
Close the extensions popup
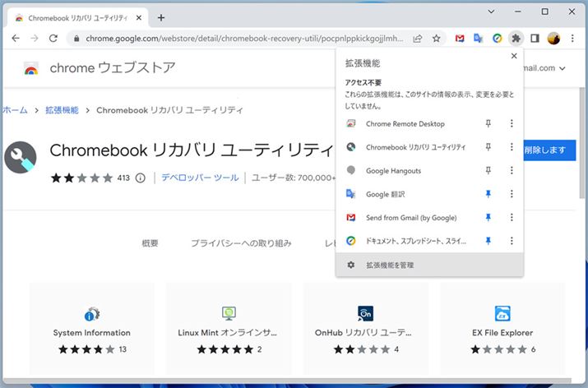514,56
